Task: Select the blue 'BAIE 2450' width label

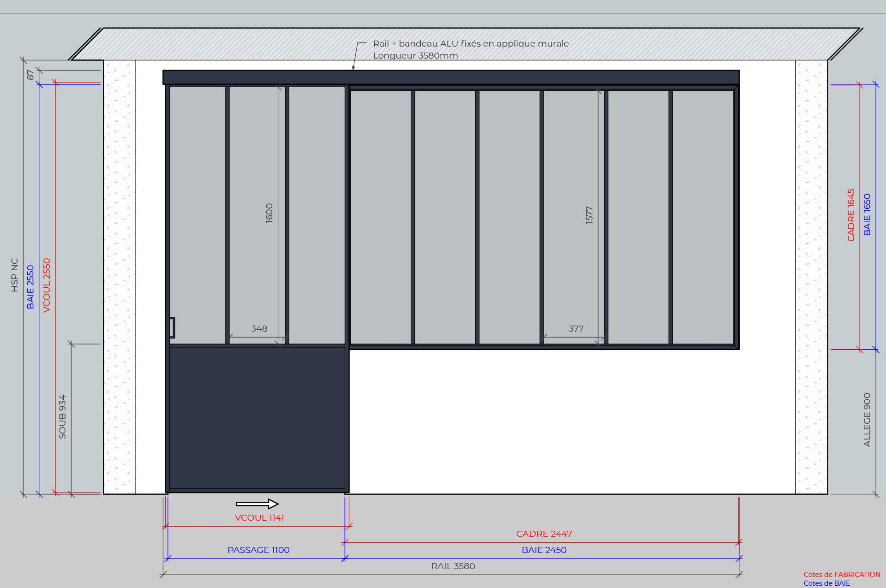Action: [x=544, y=550]
